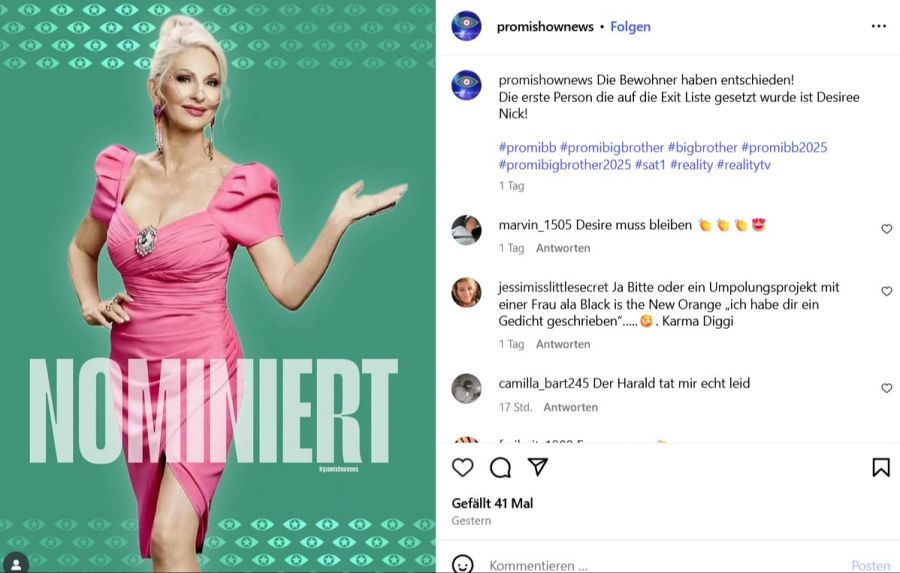Save post with bookmark icon
This screenshot has width=900, height=573.
[880, 467]
